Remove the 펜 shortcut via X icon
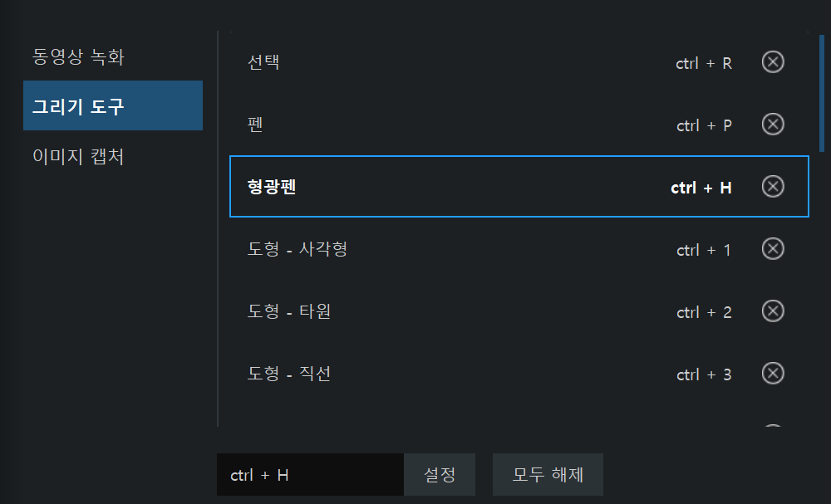This screenshot has width=831, height=504. coord(773,125)
